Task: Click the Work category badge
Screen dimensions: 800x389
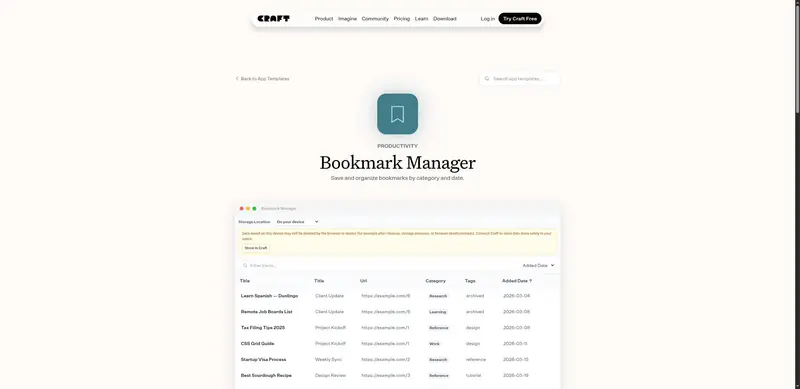Action: click(434, 344)
